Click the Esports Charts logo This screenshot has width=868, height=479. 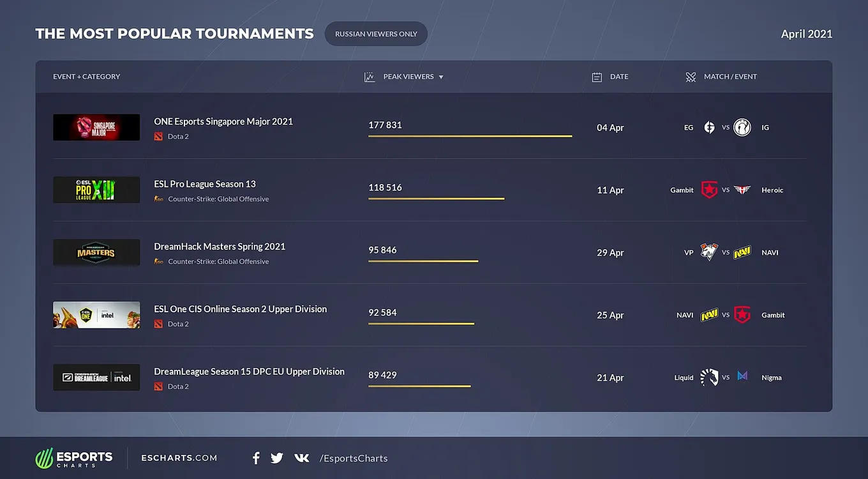click(x=74, y=458)
